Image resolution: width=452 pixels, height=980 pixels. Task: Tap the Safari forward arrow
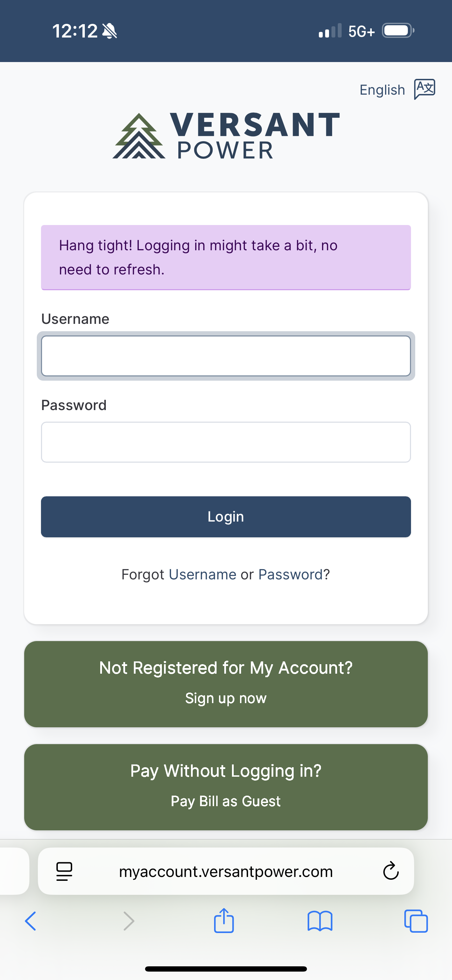point(129,921)
